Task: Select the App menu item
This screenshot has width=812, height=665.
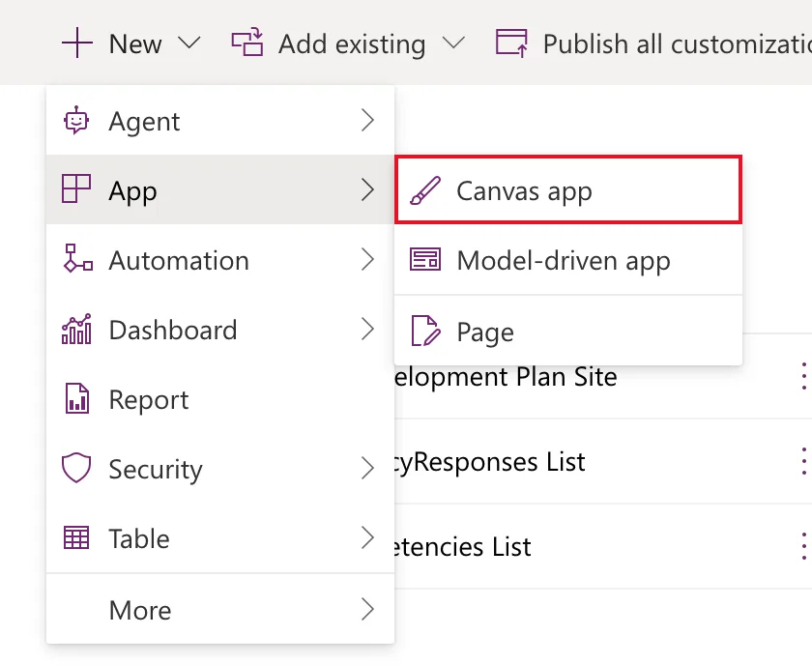Action: coord(220,189)
